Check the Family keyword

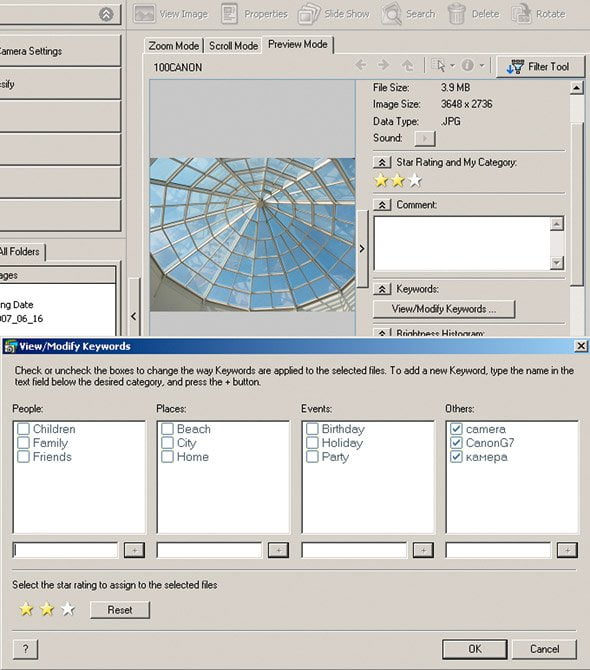[x=23, y=443]
